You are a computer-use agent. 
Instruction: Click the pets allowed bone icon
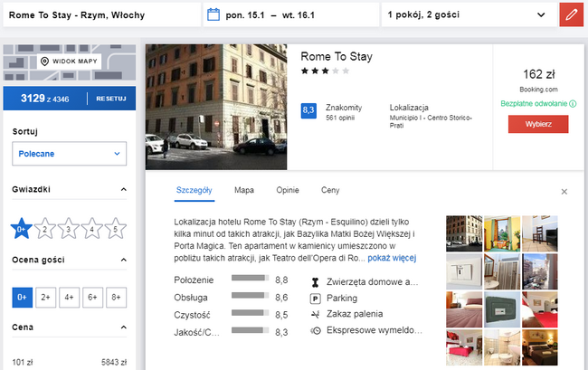click(x=316, y=282)
